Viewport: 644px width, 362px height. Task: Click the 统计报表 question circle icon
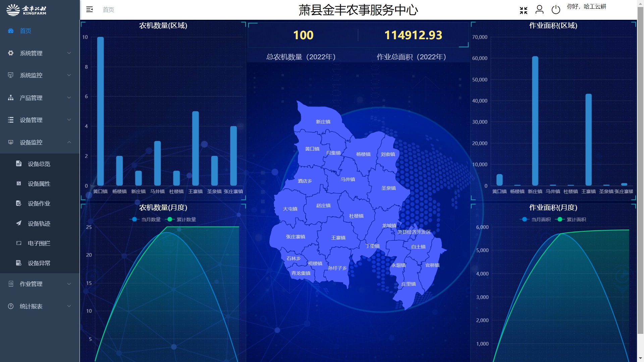click(11, 306)
